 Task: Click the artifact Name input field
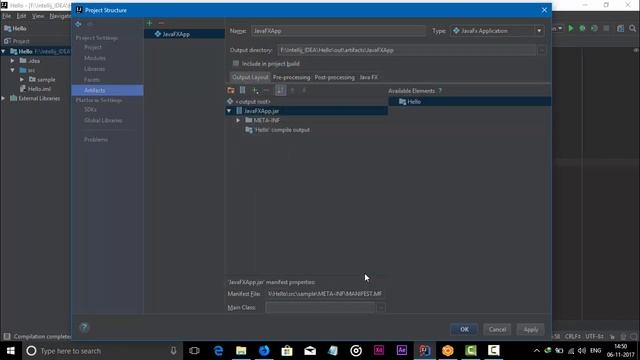pyautogui.click(x=338, y=31)
